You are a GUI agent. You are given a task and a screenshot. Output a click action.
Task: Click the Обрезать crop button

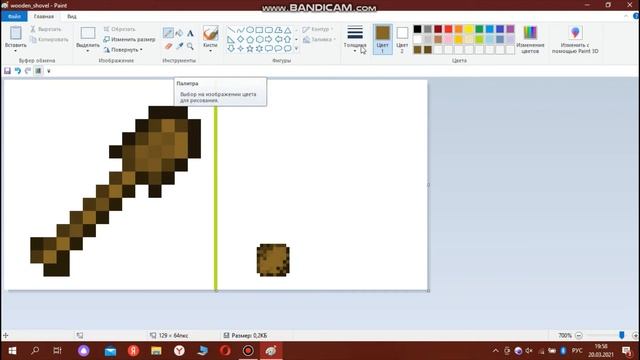point(119,29)
